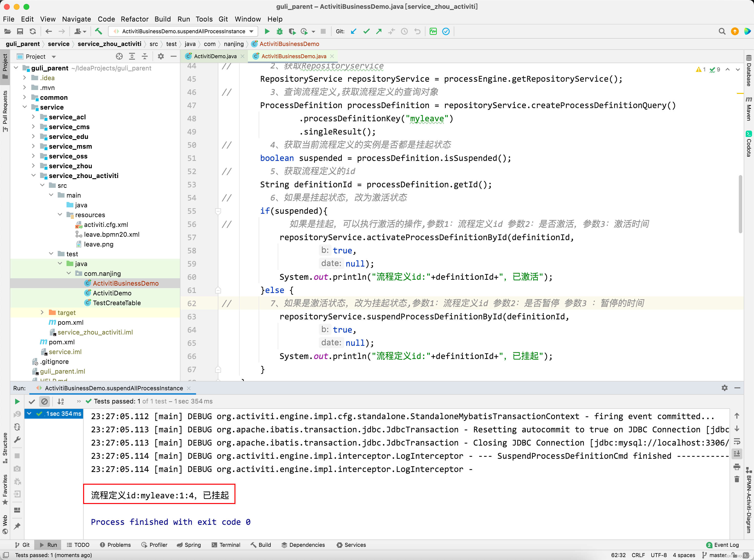Enable scroll to end in console
The image size is (754, 560).
(x=737, y=454)
